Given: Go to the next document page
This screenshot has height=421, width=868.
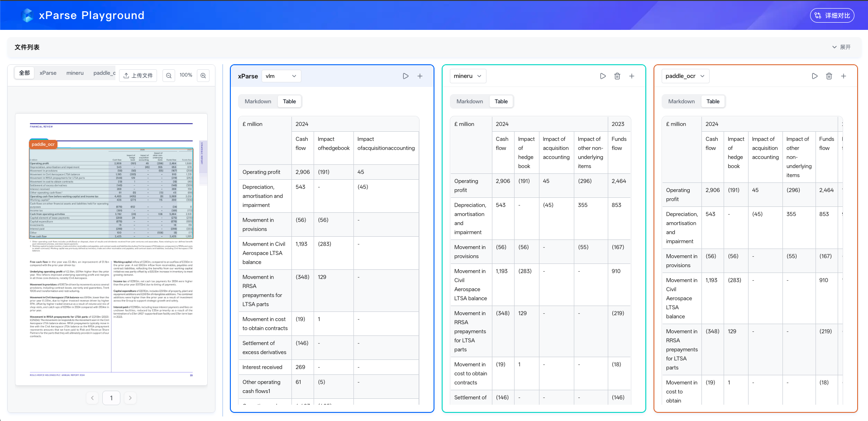Looking at the screenshot, I should 130,398.
